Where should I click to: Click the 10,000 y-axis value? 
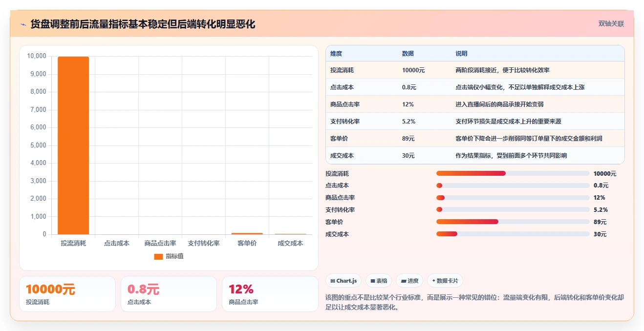tap(37, 56)
